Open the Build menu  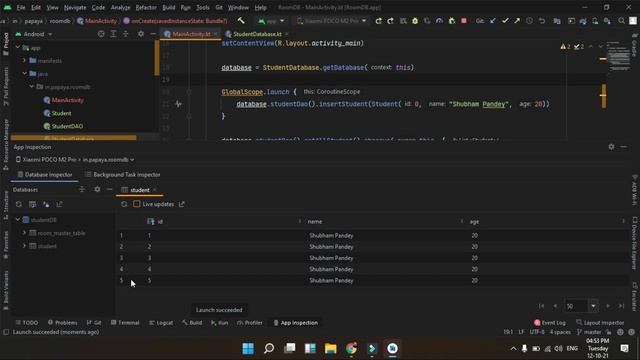[x=169, y=7]
